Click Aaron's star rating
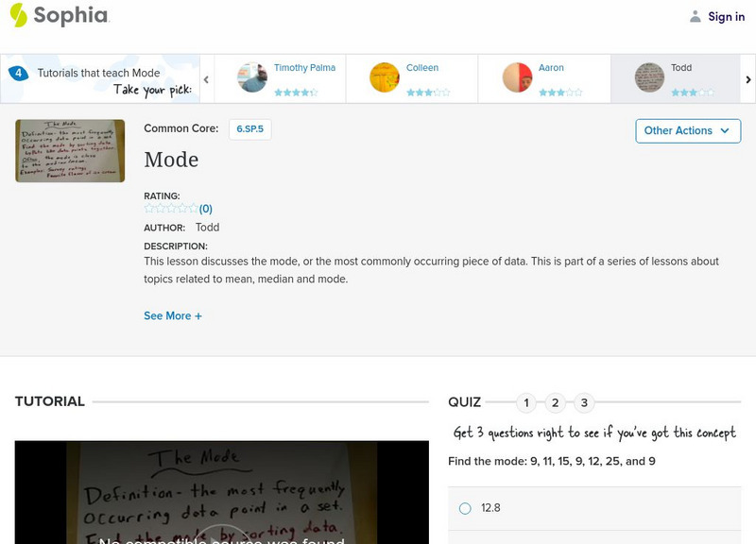Image resolution: width=756 pixels, height=544 pixels. [x=560, y=92]
